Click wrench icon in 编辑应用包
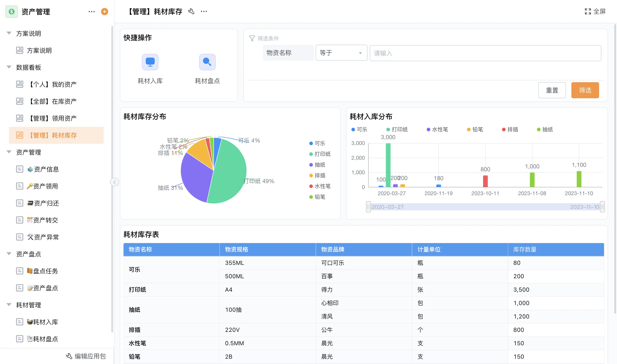The image size is (617, 364). 69,356
